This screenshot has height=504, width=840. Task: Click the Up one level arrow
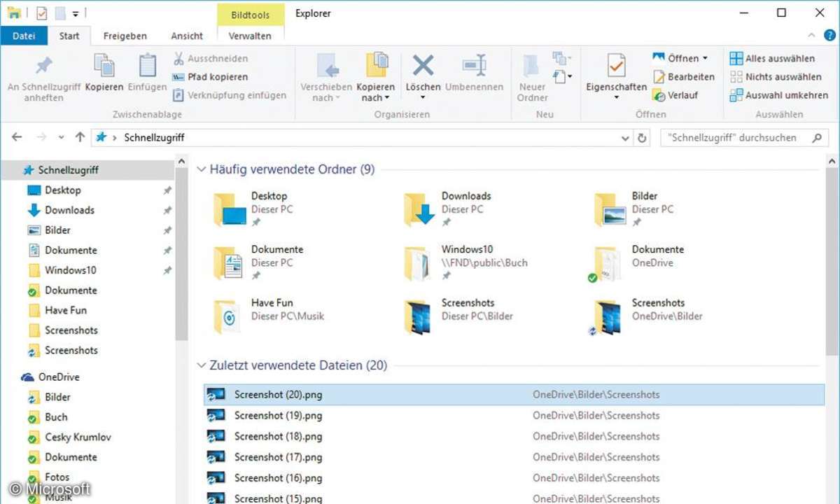[x=80, y=138]
